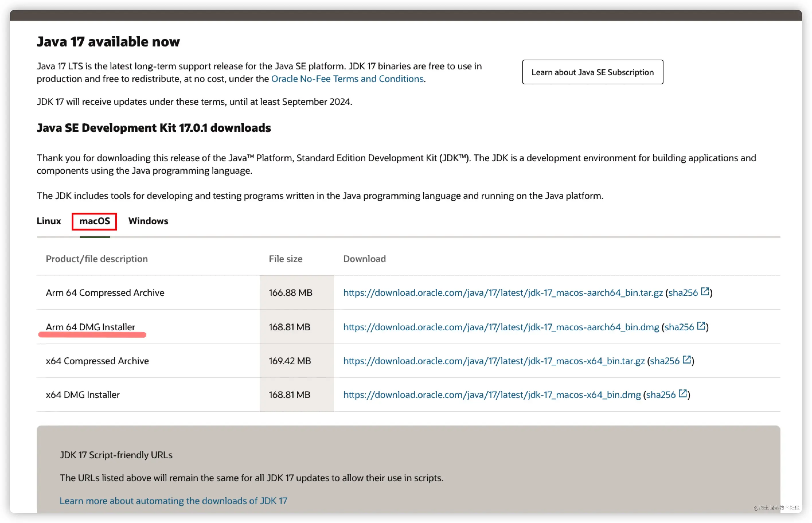
Task: Click external-link icon beside Arm 64 archive sha256
Action: coord(705,291)
